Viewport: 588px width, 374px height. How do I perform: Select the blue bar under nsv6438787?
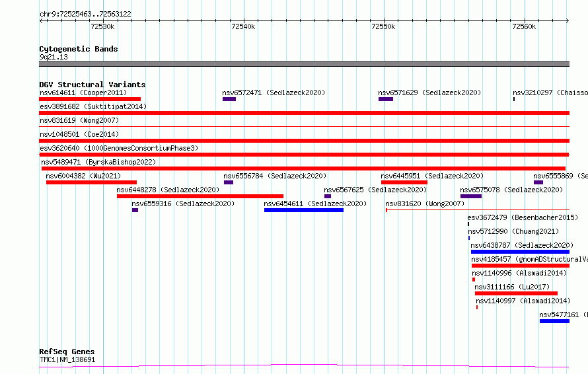[x=520, y=252]
